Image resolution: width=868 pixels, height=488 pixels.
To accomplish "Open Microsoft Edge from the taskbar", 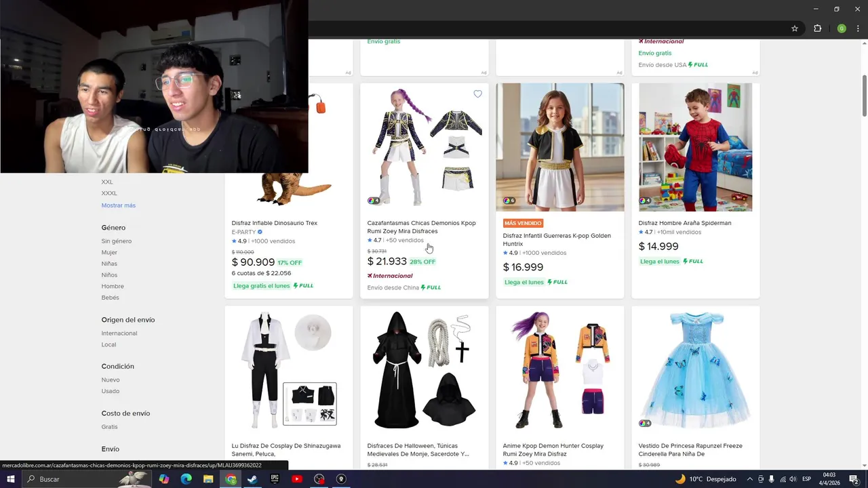I will click(x=186, y=479).
